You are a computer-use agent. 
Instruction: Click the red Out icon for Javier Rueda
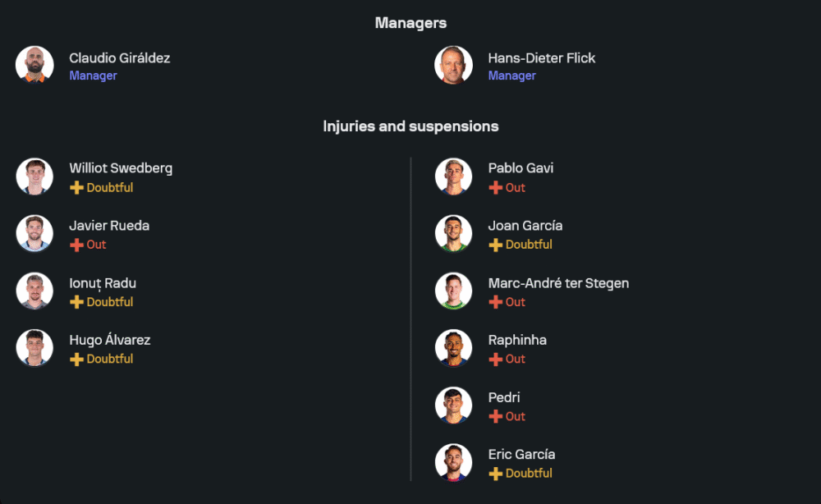[x=76, y=245]
